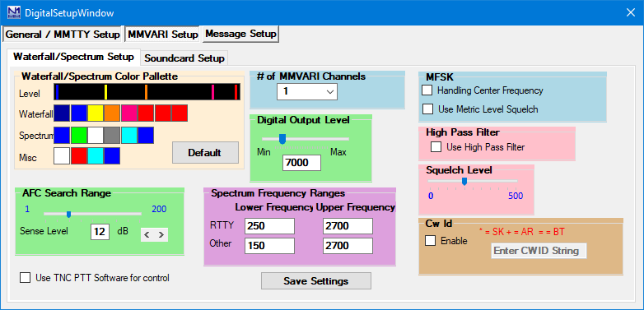
Task: Go to the Message Setup tab
Action: coord(240,34)
